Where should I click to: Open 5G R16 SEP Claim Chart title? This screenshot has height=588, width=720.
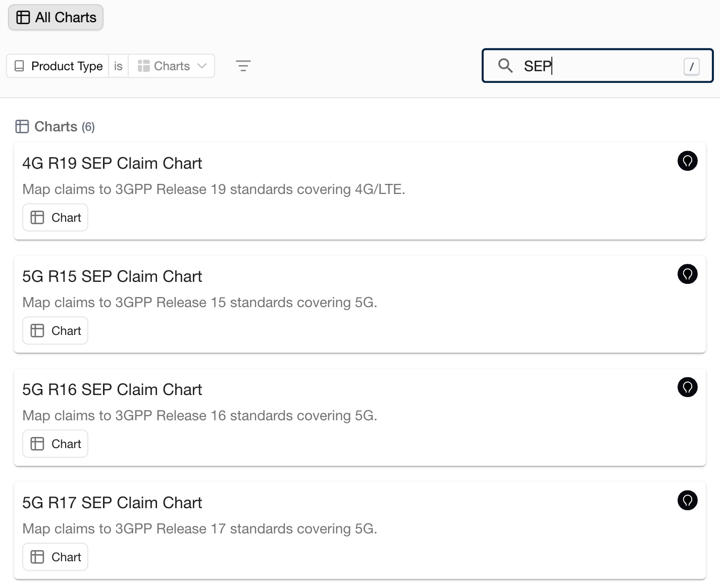click(112, 389)
